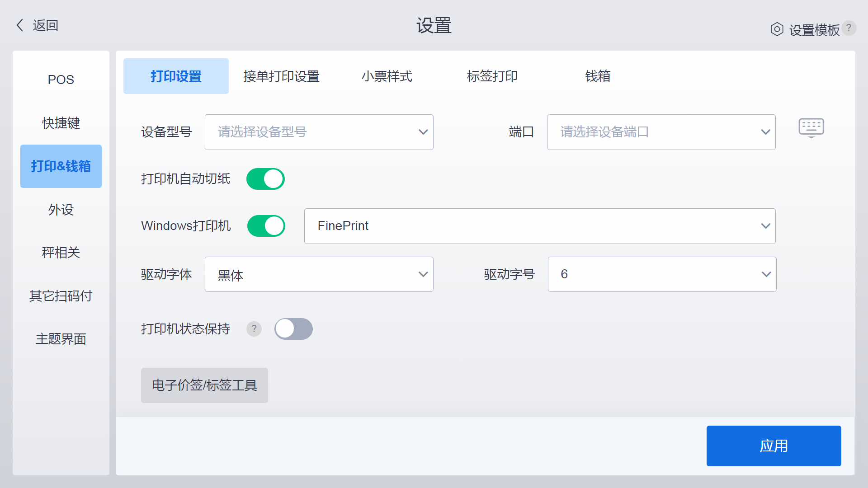Image resolution: width=868 pixels, height=488 pixels.
Task: Turn off the Windows打印机 toggle
Action: coord(266,226)
